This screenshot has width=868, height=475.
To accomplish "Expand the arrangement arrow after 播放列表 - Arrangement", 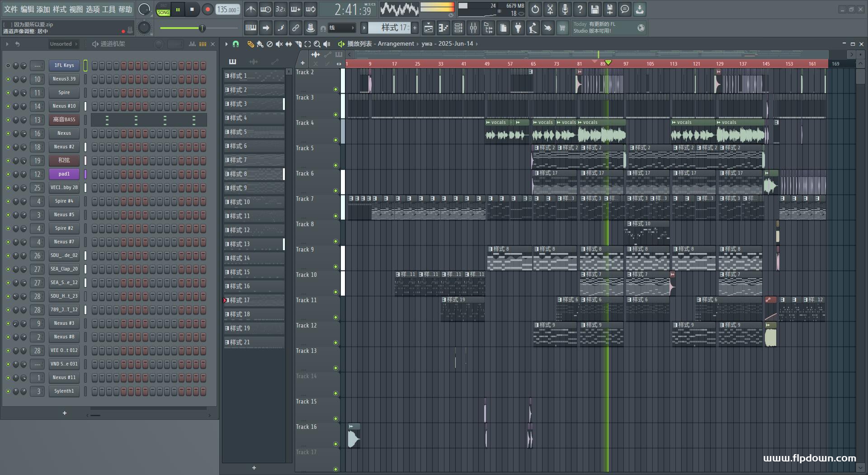I will pos(417,44).
